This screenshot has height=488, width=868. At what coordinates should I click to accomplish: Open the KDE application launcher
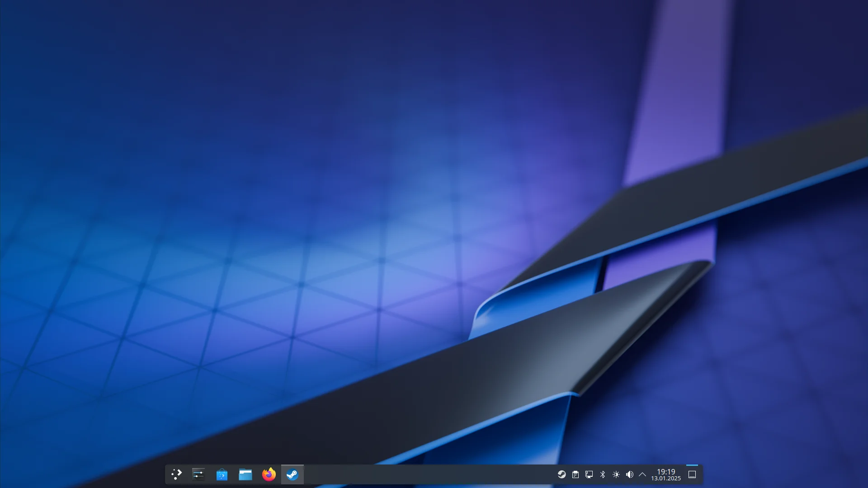pyautogui.click(x=177, y=474)
